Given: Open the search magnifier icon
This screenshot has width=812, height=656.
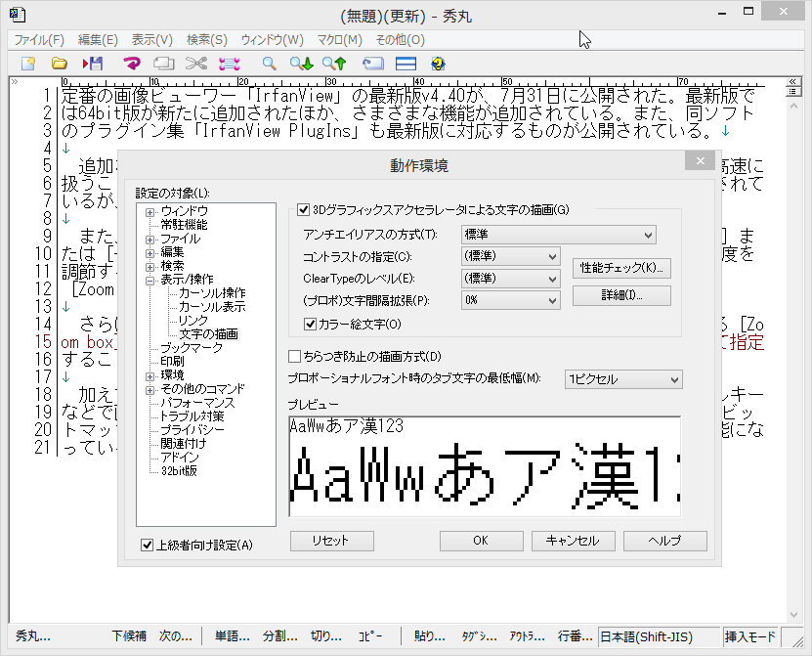Looking at the screenshot, I should coord(267,63).
